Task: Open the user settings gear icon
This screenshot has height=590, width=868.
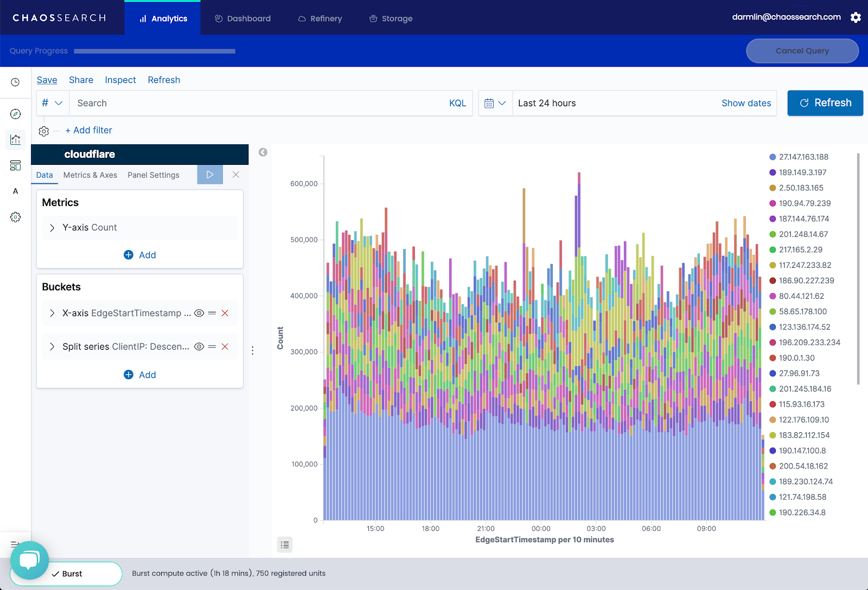Action: pyautogui.click(x=856, y=17)
